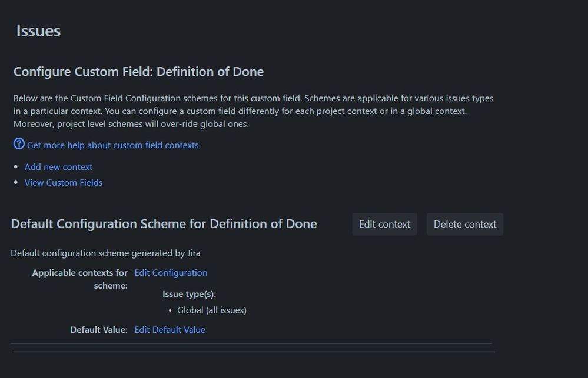Click the "Delete context" button
This screenshot has width=588, height=378.
point(464,224)
